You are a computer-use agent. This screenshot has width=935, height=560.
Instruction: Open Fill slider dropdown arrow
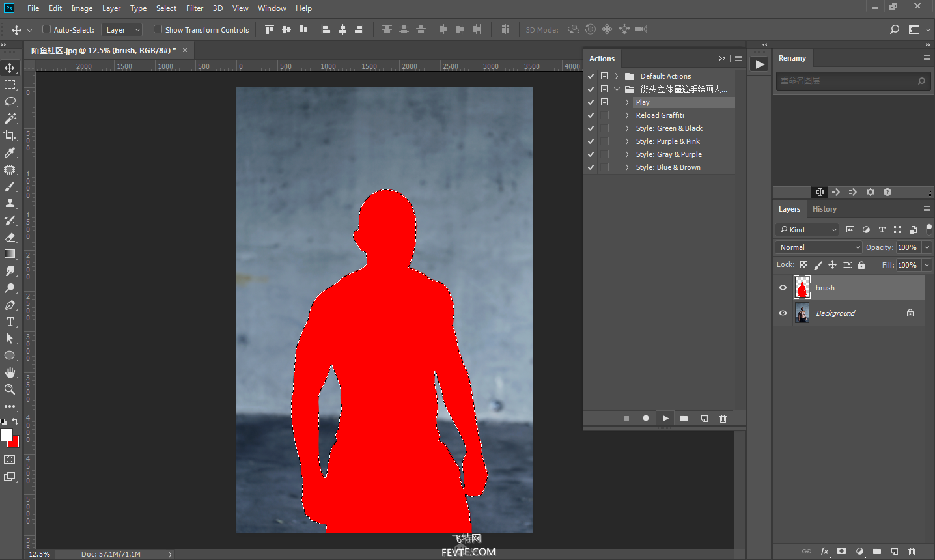click(927, 265)
